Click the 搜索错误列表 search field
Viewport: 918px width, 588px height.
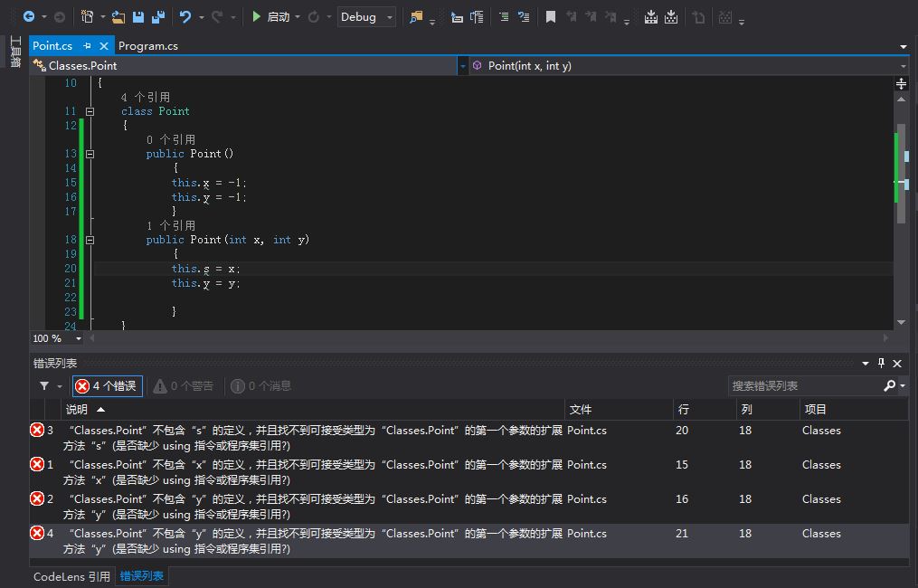tap(804, 386)
